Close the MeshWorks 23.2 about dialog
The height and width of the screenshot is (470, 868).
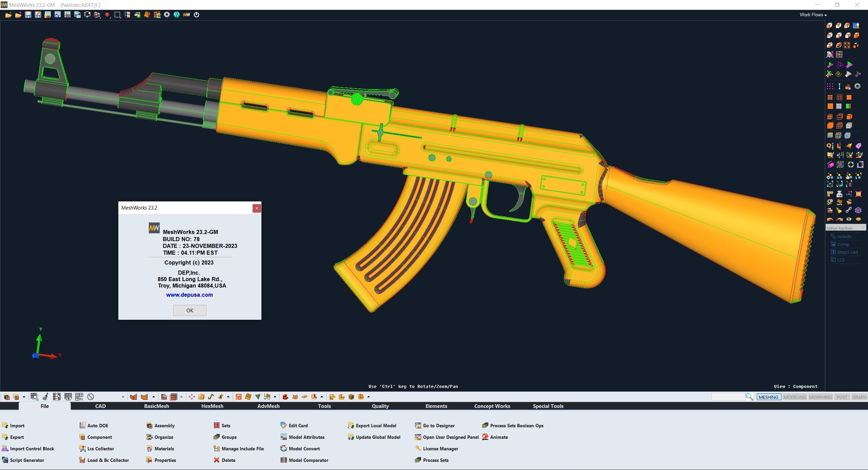point(257,208)
